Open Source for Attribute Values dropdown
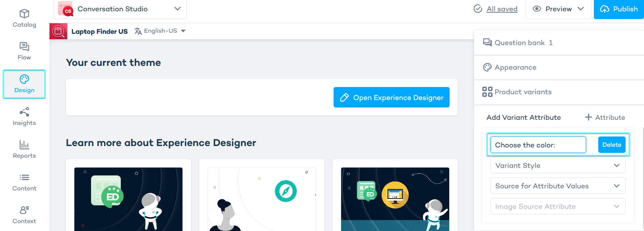Screen dimensions: 644x231 [558, 186]
